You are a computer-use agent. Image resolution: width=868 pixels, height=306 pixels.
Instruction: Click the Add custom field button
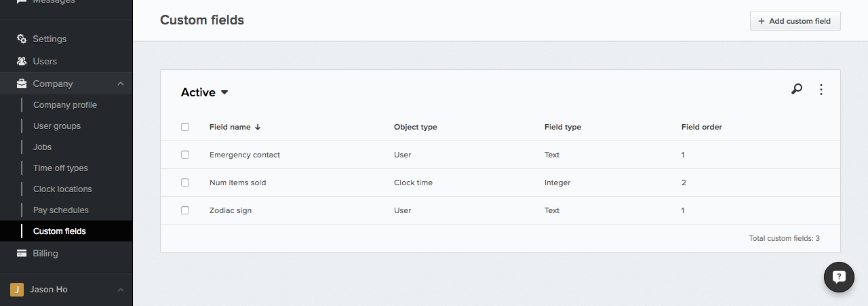[795, 21]
